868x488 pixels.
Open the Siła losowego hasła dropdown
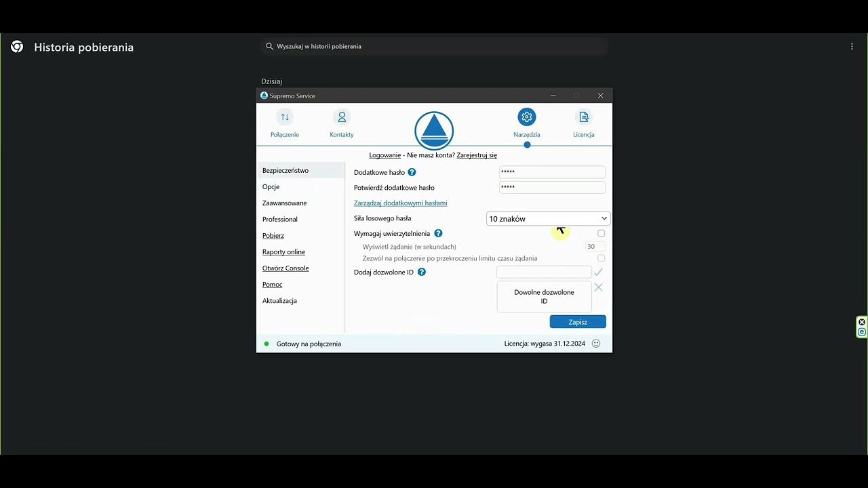pos(548,219)
